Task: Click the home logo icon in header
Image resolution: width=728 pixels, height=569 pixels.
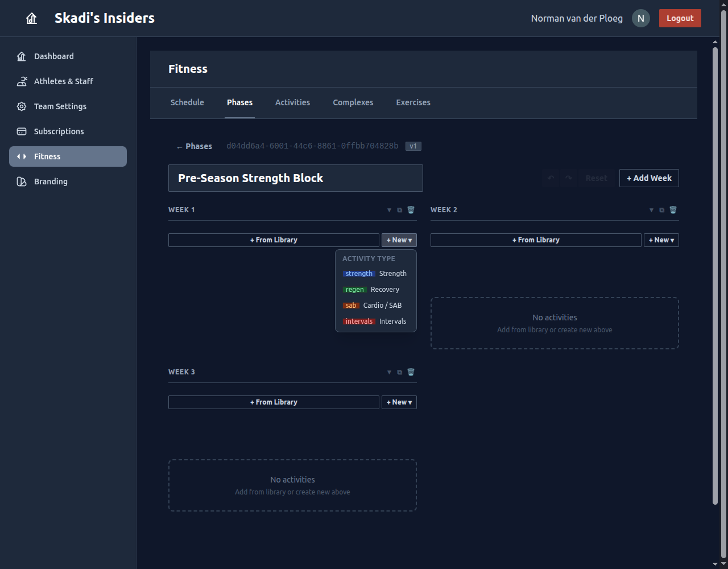Action: tap(32, 18)
